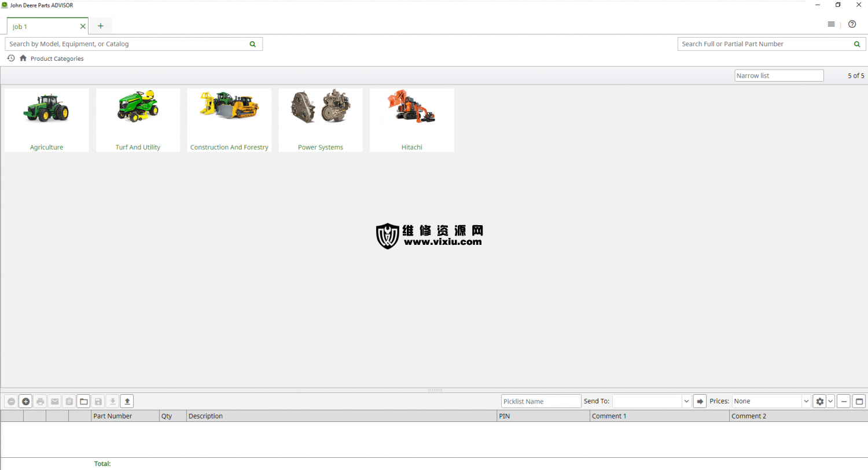Click the Picklist Name field
The image size is (868, 470).
pyautogui.click(x=541, y=401)
